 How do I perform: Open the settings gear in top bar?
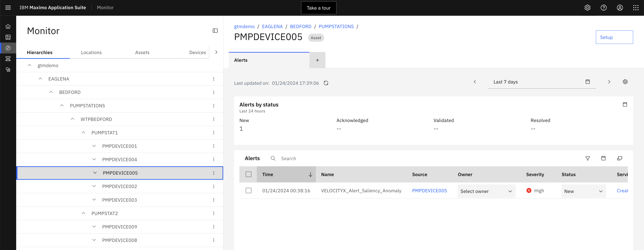point(588,8)
